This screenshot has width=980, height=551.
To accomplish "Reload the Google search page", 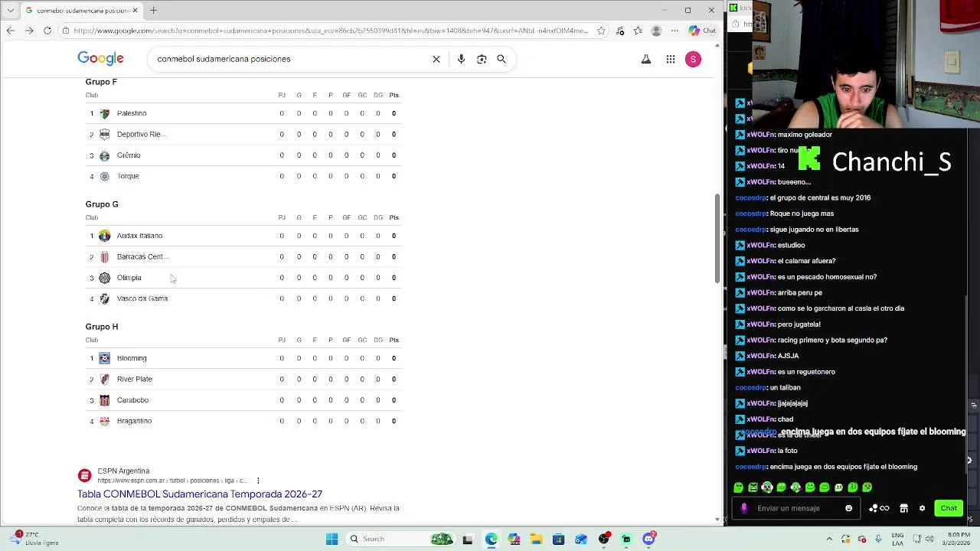I will 47,31.
